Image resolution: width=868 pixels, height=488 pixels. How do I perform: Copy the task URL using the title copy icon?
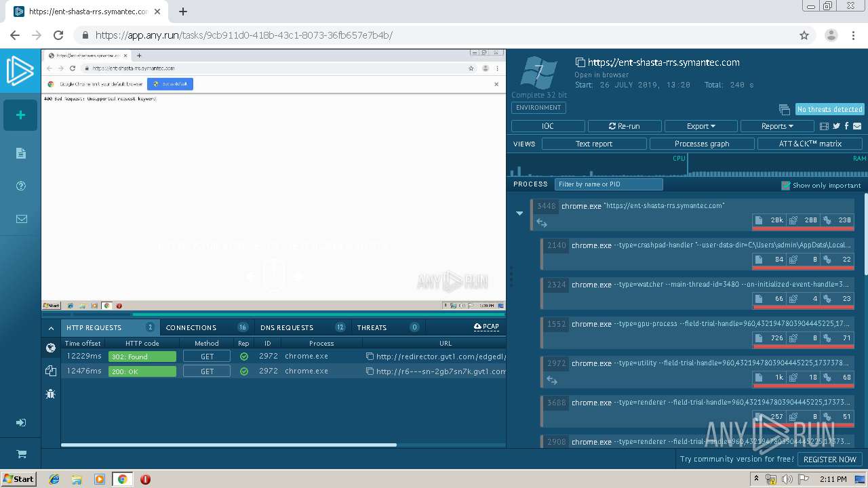tap(580, 62)
